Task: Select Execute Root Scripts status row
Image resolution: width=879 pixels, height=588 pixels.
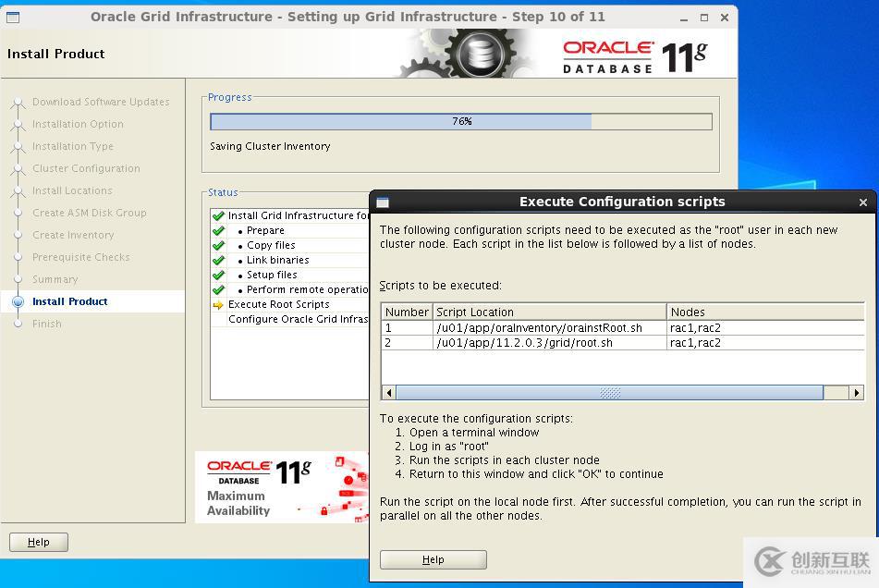Action: 290,304
